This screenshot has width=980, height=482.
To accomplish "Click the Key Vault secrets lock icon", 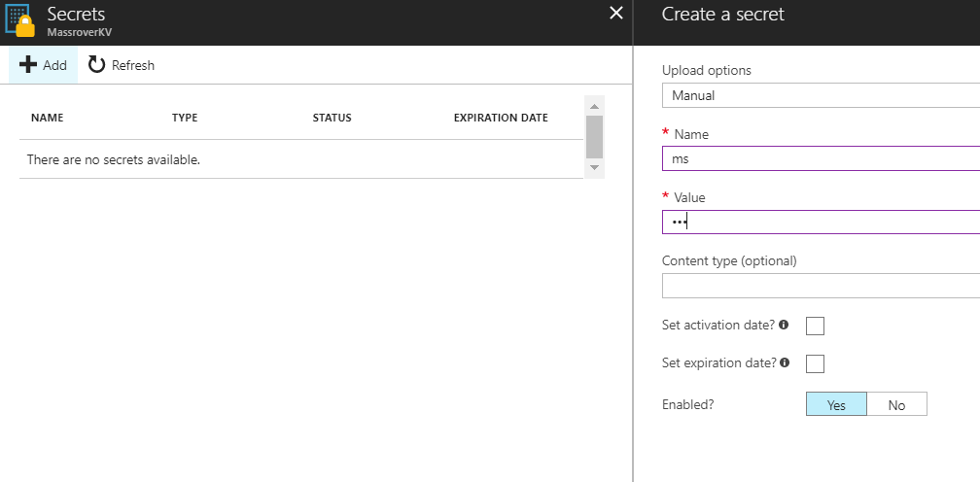I will coord(21,21).
